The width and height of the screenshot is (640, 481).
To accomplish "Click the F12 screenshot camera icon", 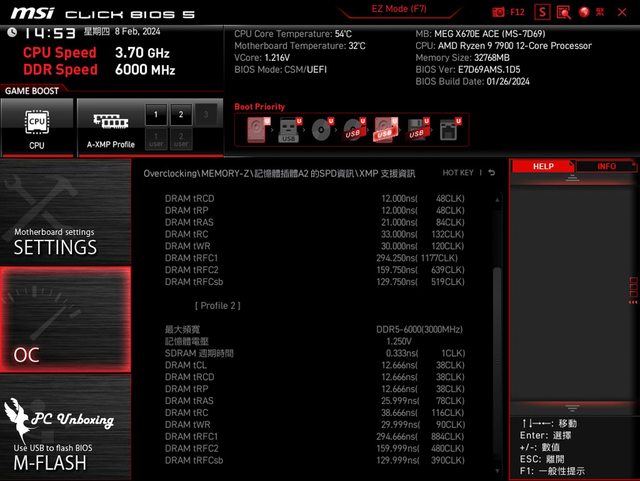I will [x=498, y=12].
